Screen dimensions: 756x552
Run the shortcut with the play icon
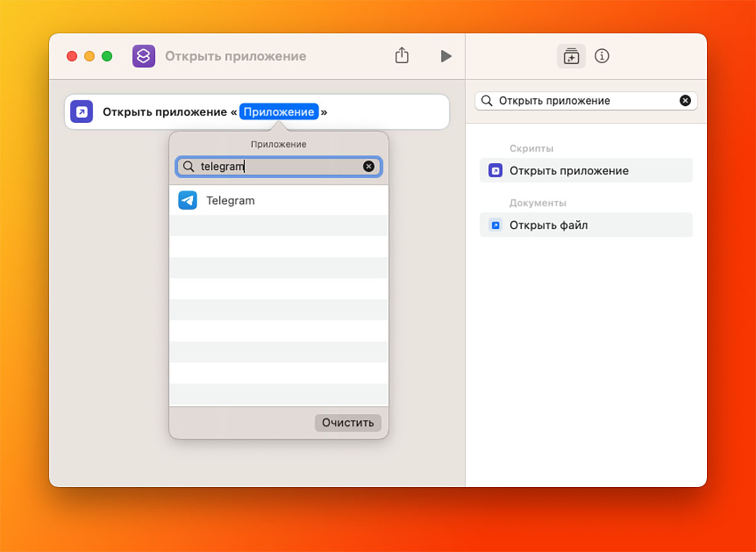446,56
